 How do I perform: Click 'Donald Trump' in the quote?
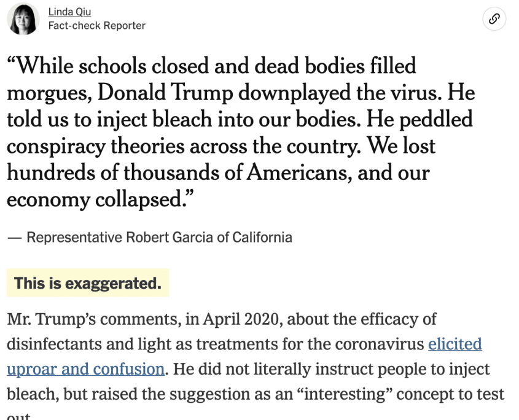165,92
